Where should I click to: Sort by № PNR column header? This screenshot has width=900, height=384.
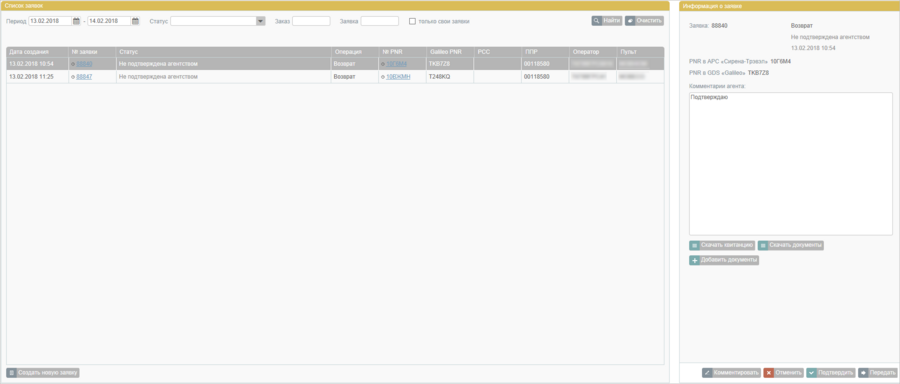point(402,52)
